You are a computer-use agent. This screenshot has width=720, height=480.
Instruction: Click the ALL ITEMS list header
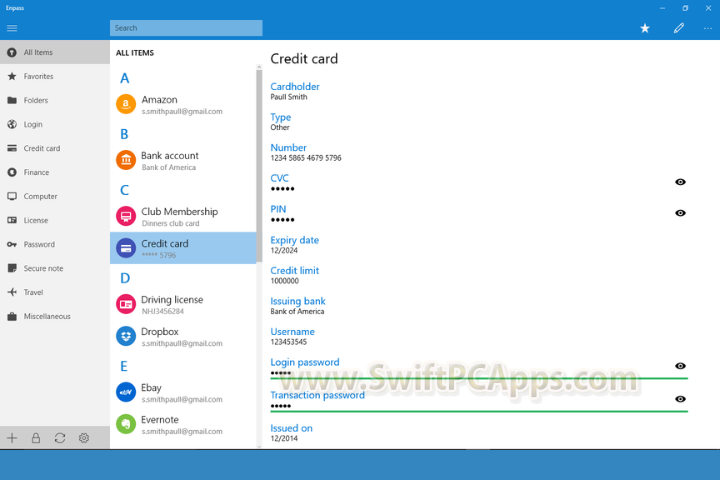[135, 53]
